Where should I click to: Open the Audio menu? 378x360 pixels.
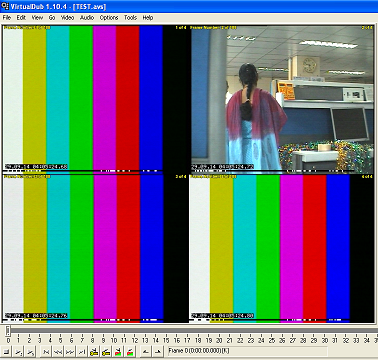coord(87,18)
